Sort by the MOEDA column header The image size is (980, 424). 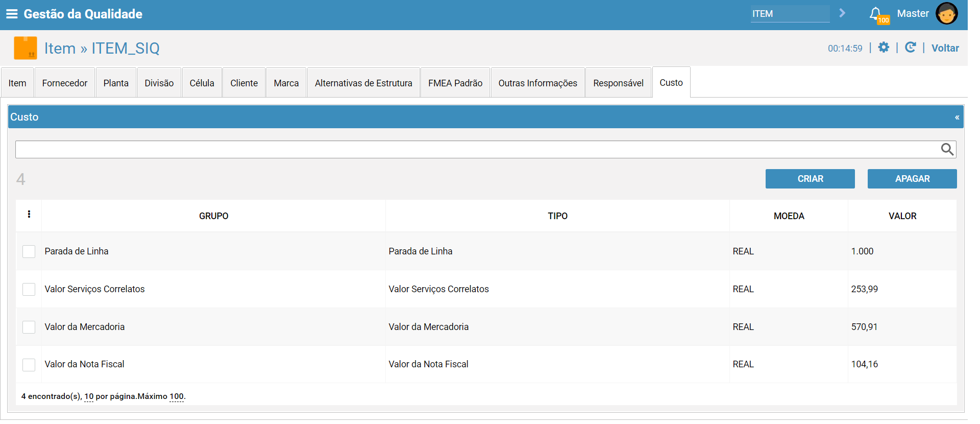tap(789, 216)
